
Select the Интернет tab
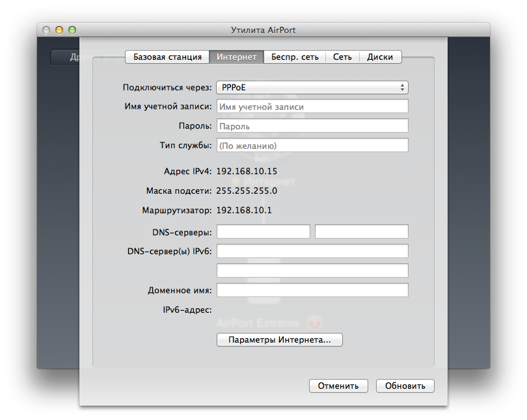237,57
